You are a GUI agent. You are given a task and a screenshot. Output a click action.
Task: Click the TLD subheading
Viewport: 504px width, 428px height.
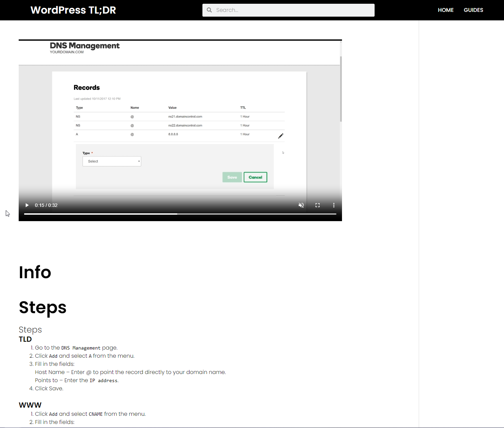[x=25, y=339]
